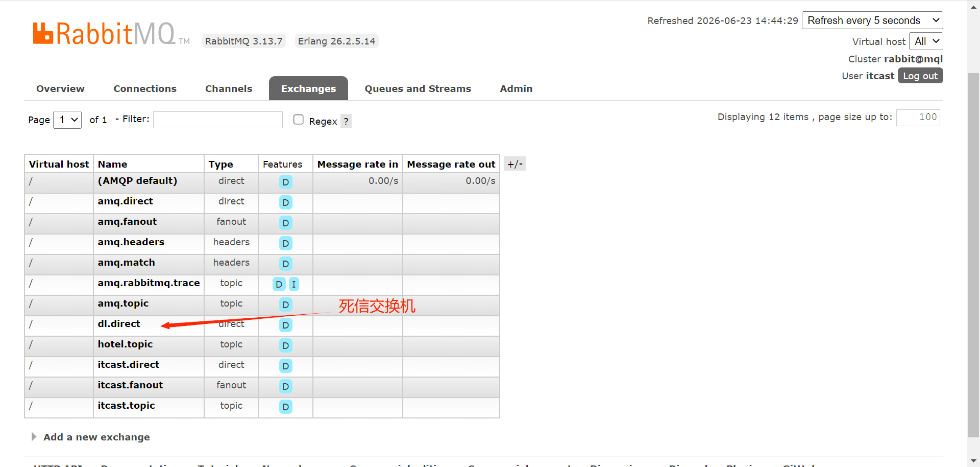Viewport: 980px width, 467px height.
Task: Open the hotel.topic exchange
Action: [x=125, y=344]
